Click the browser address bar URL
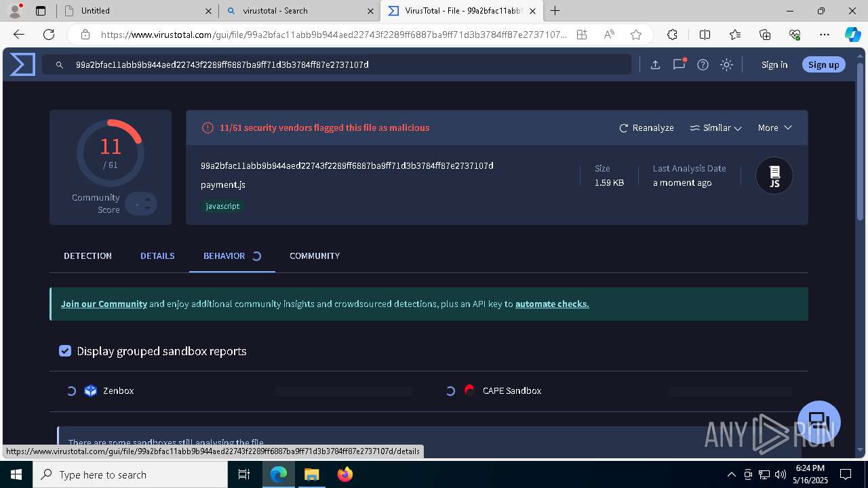The height and width of the screenshot is (488, 868). [x=333, y=35]
